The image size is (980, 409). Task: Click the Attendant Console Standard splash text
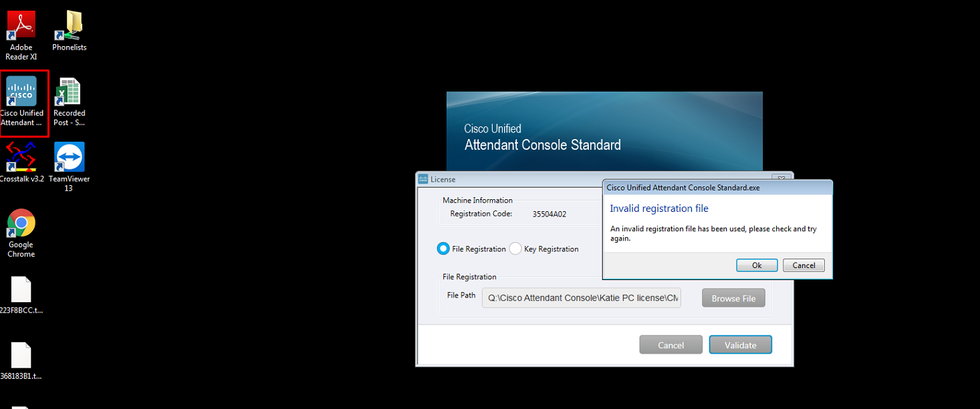pyautogui.click(x=543, y=145)
